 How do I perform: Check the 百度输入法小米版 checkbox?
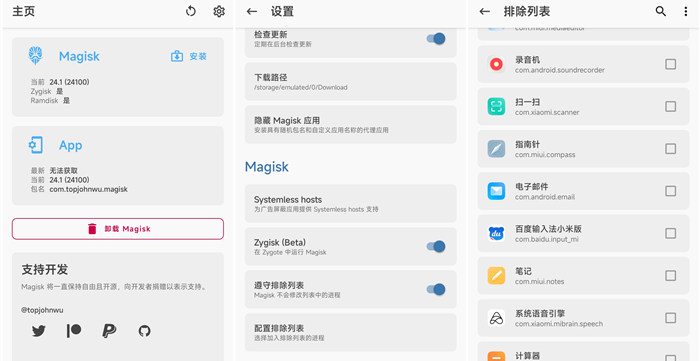click(x=671, y=233)
